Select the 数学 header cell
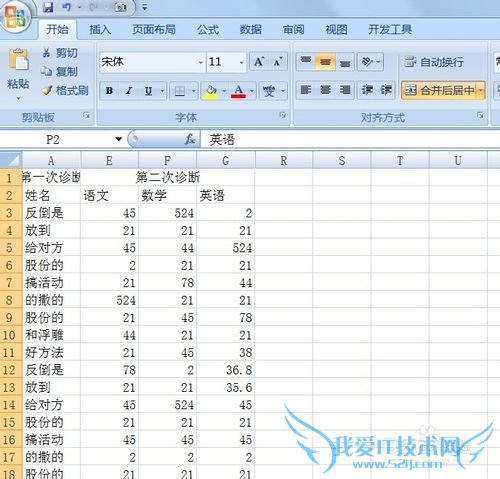 [x=167, y=195]
